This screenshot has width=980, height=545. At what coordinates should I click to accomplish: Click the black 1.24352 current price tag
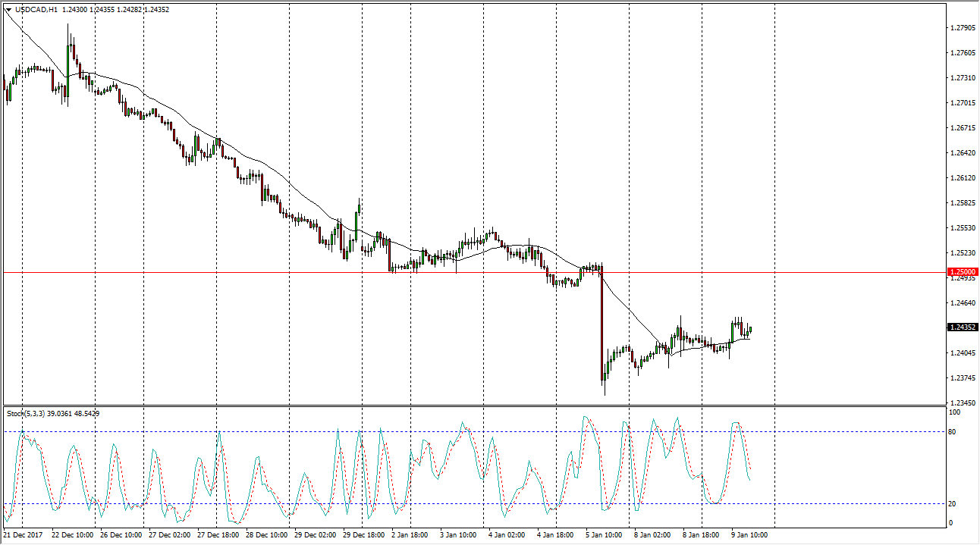pyautogui.click(x=963, y=327)
